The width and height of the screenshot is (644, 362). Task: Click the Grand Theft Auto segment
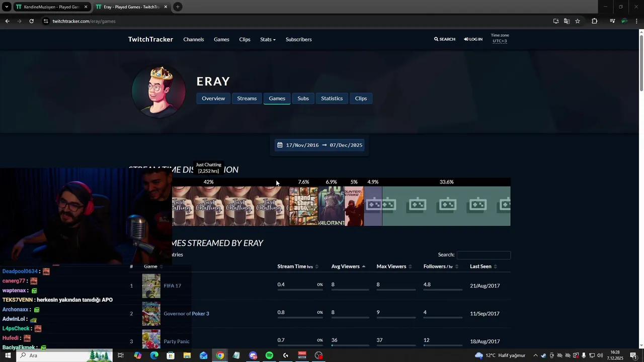[303, 206]
